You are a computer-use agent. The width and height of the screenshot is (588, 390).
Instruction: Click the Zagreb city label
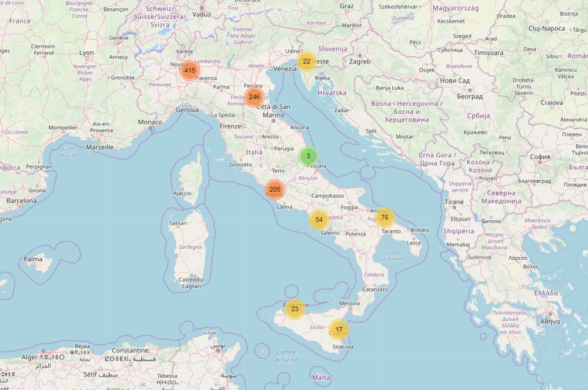[x=359, y=62]
